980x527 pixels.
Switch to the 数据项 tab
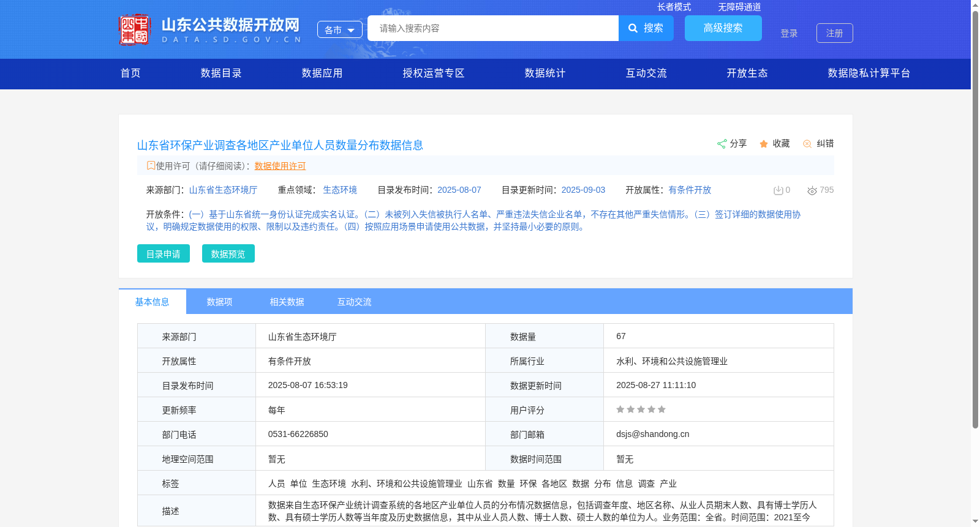220,302
